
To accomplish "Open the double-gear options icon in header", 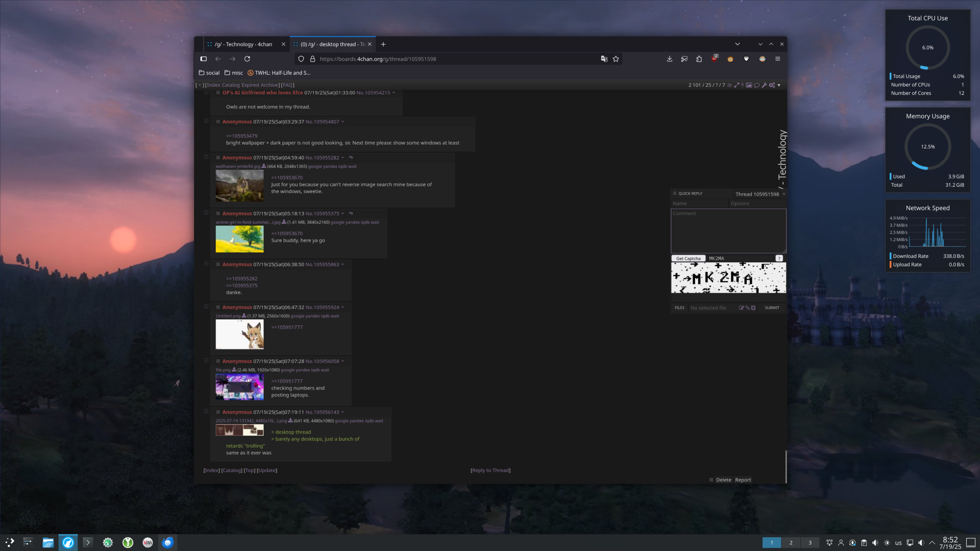I will coord(772,85).
